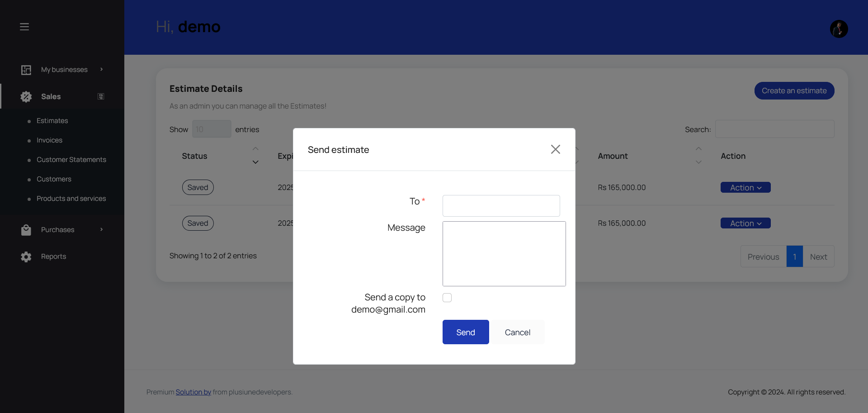Sort the Status column ascending

[255, 148]
